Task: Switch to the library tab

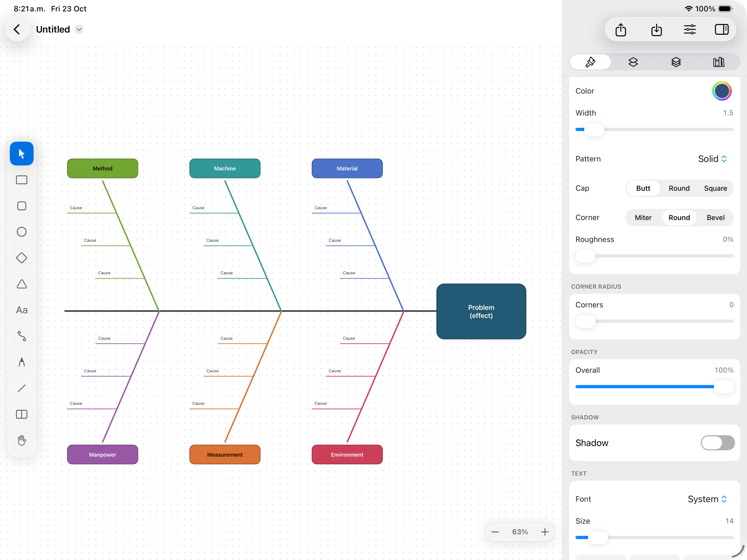Action: [718, 62]
